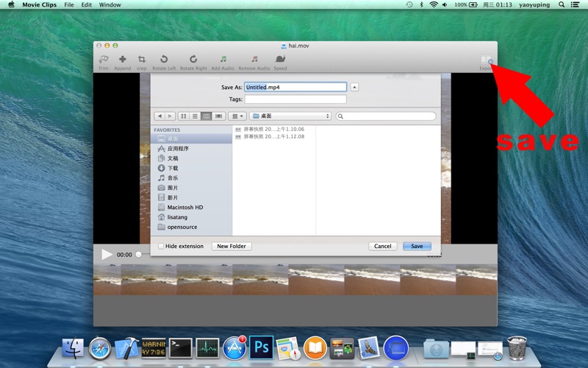
Task: Switch to cover flow view
Action: click(218, 116)
